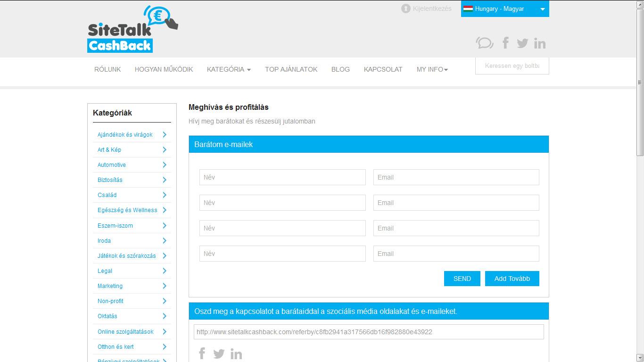Open the Oktatás category link
The image size is (644, 362).
click(107, 316)
